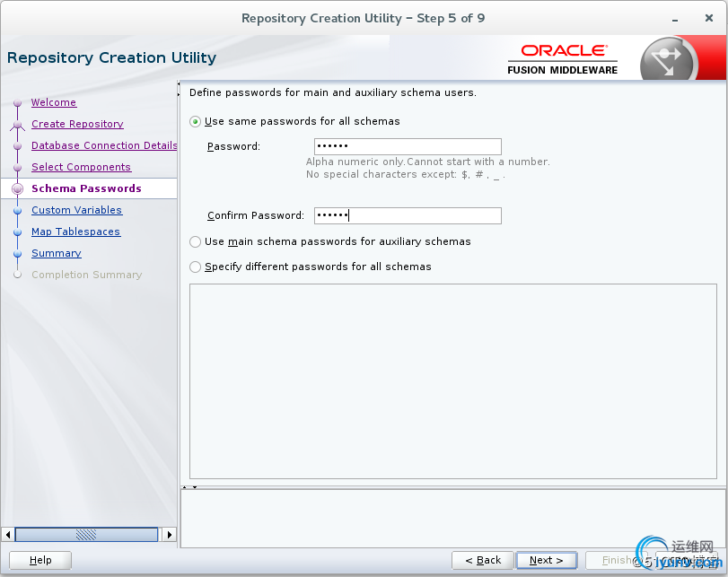Click the Create Repository step node icon

pos(18,125)
